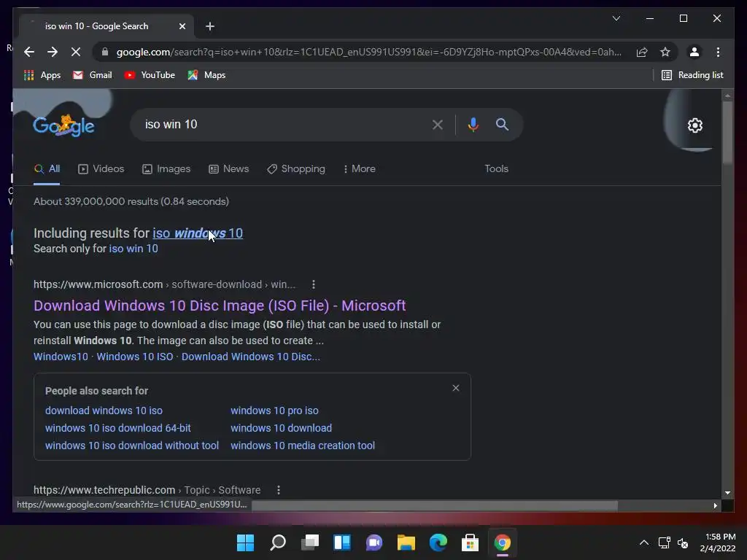This screenshot has height=560, width=747.
Task: Switch to Shopping results tab
Action: [x=296, y=169]
